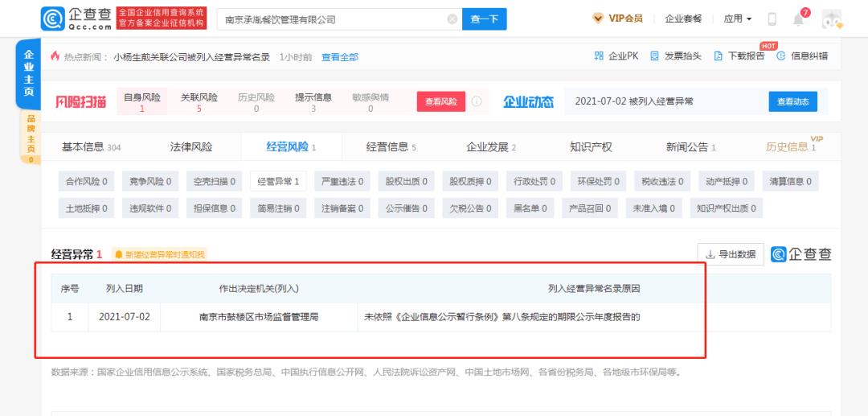The width and height of the screenshot is (868, 416).
Task: Select 空壳扫描 0 filter
Action: pos(215,181)
